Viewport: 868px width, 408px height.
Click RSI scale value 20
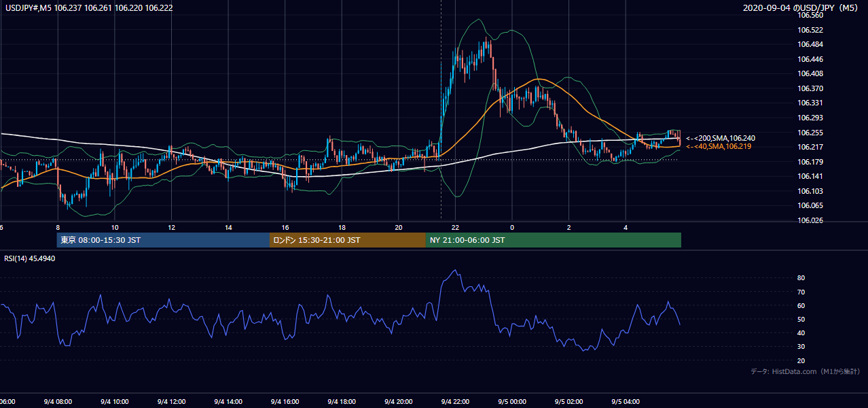pyautogui.click(x=801, y=360)
